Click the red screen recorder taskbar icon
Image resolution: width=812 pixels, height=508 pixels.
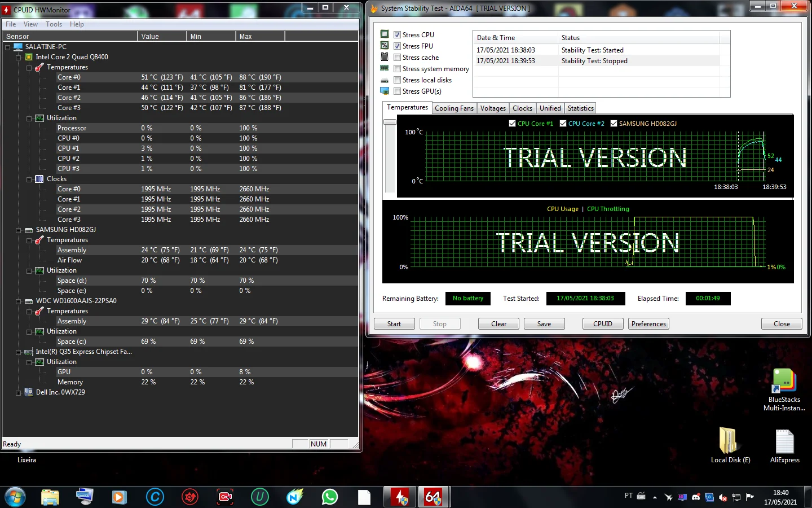coord(225,497)
